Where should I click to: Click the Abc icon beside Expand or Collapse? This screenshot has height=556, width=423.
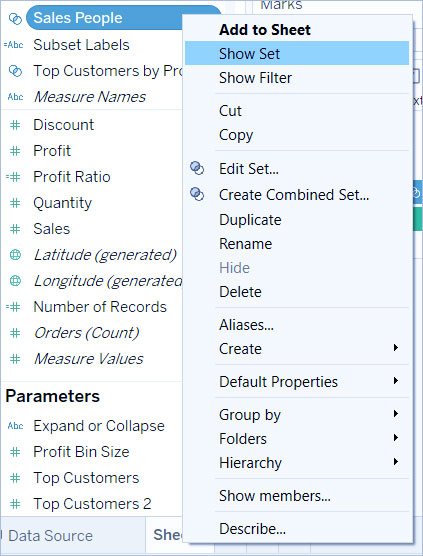pos(15,426)
